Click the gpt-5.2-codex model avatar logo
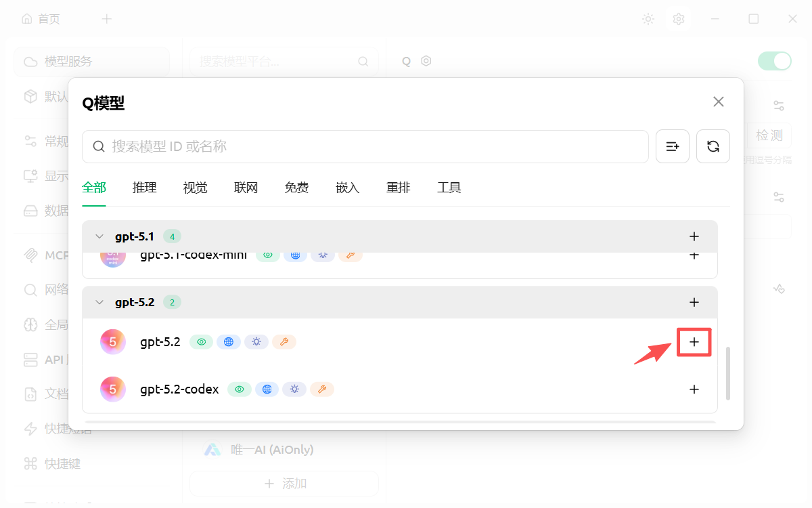Image resolution: width=812 pixels, height=508 pixels. [x=113, y=389]
